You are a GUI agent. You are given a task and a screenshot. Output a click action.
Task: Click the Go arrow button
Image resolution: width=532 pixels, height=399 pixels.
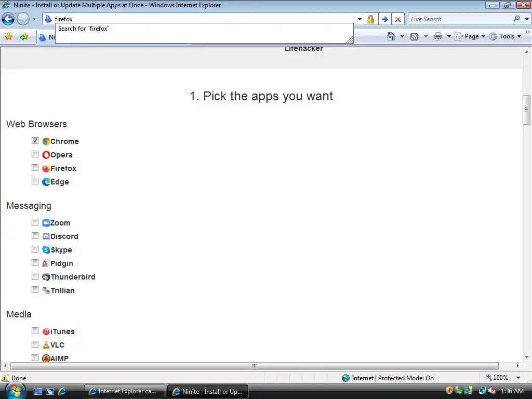[x=384, y=19]
